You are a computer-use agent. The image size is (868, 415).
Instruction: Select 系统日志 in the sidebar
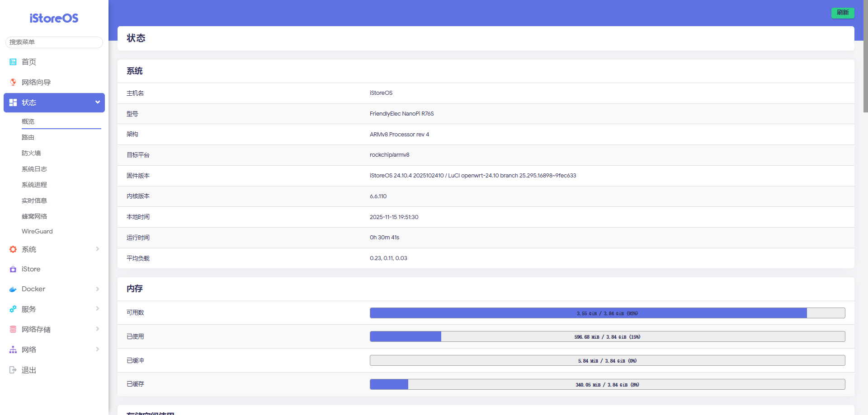click(x=34, y=169)
